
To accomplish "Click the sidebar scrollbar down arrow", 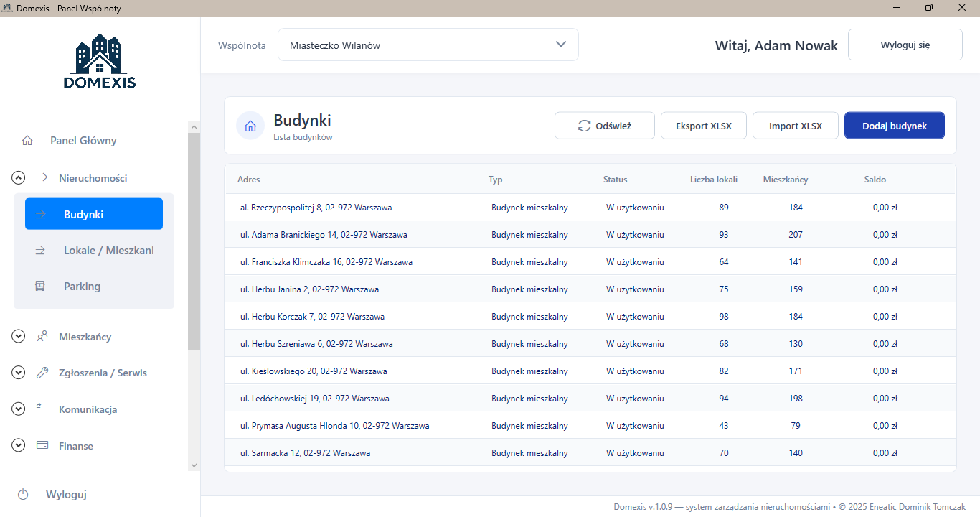I will coord(194,465).
